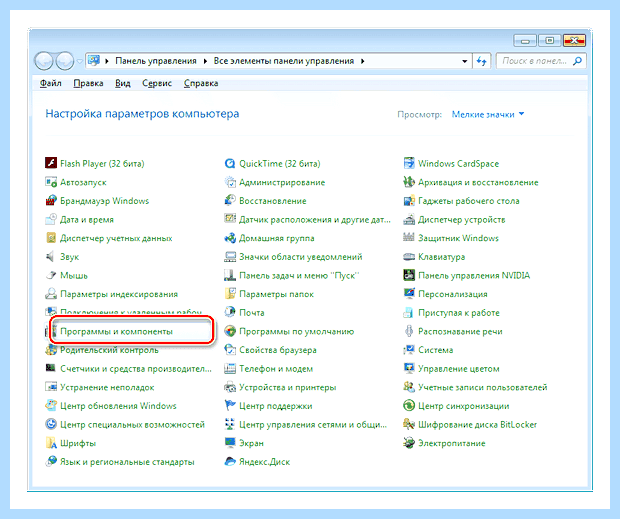Viewport: 620px width, 519px height.
Task: Click the Домашняя группа icon
Action: point(230,238)
